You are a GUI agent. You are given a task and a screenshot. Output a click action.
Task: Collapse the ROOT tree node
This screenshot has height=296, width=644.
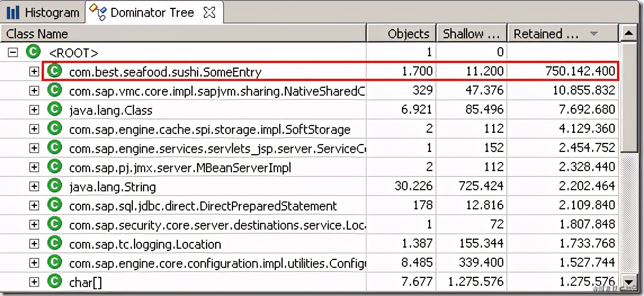[x=14, y=53]
